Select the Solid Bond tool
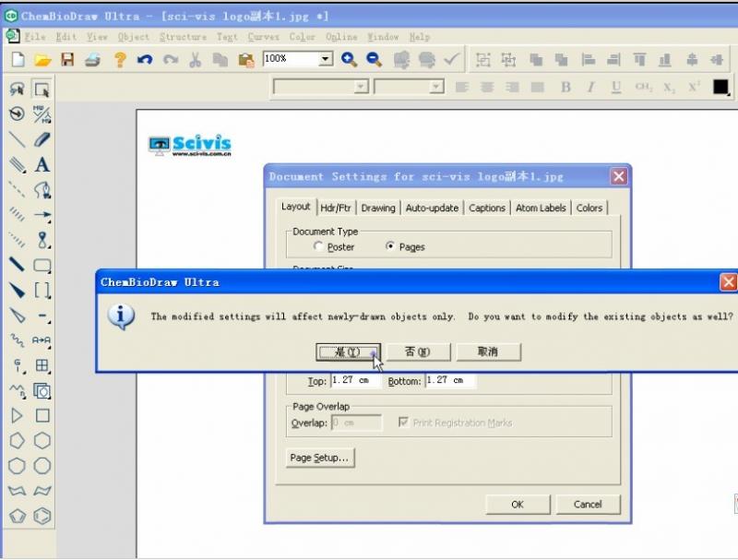The image size is (738, 560). click(17, 139)
